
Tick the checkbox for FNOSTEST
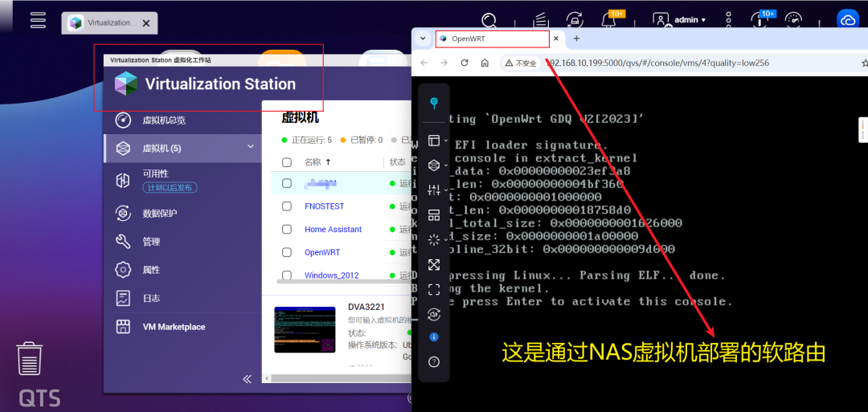(287, 206)
